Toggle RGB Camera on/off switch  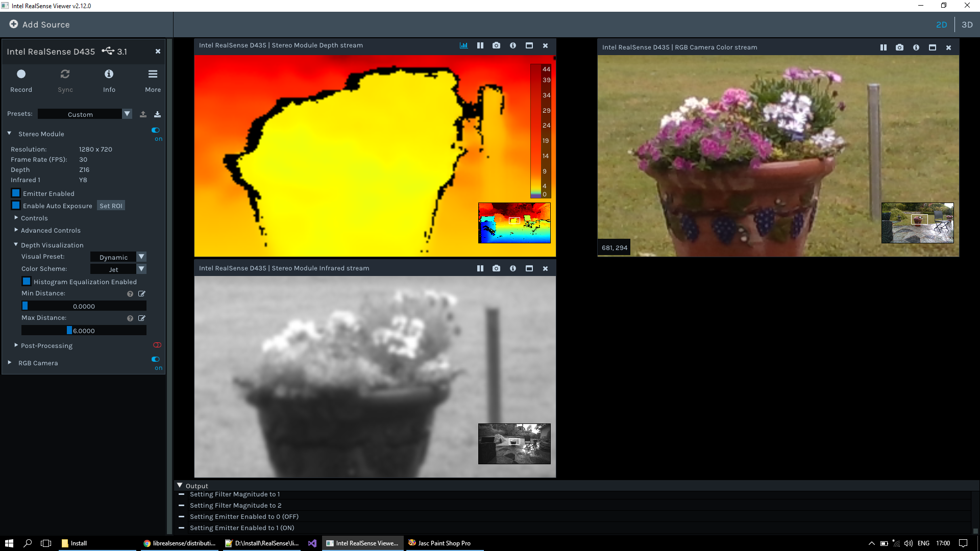coord(156,359)
